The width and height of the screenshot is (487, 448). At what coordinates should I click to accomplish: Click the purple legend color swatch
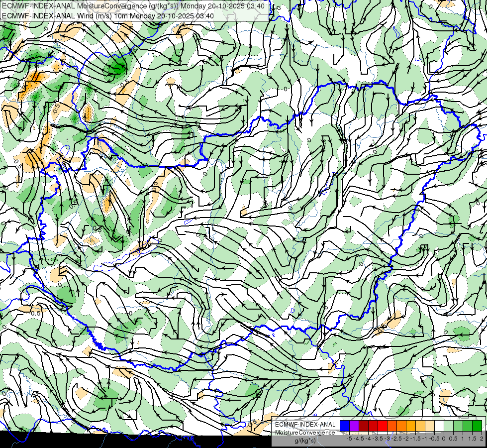click(354, 426)
